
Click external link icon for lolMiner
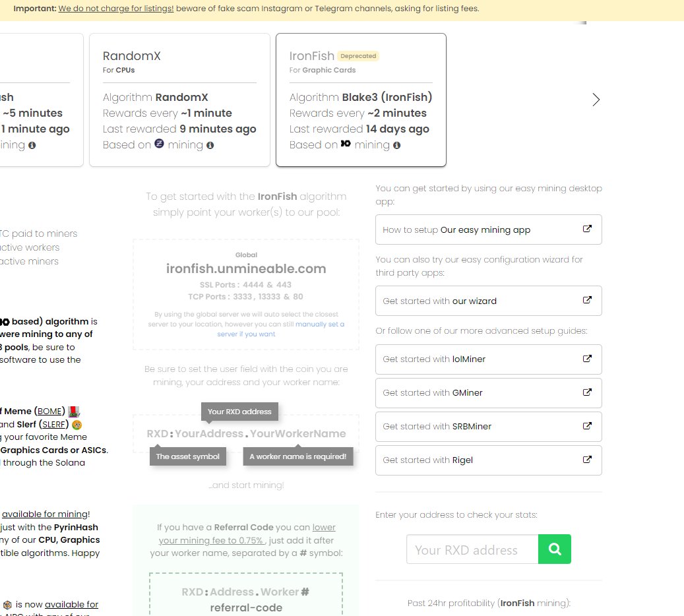coord(587,358)
